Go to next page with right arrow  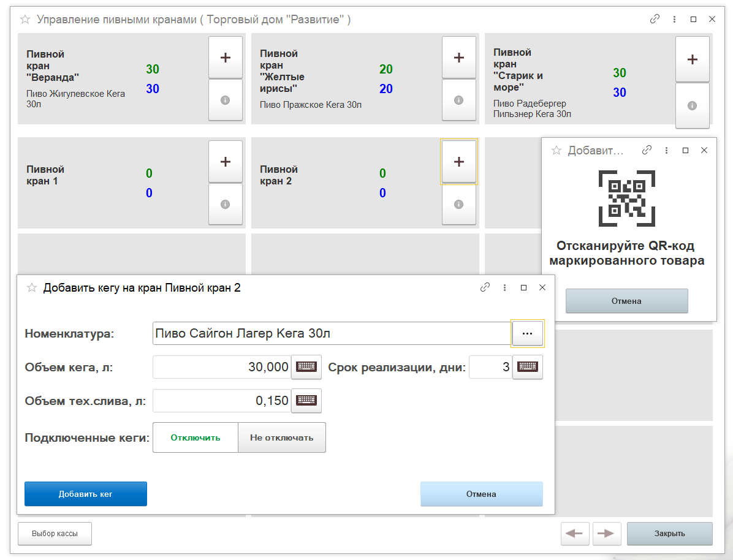[606, 534]
